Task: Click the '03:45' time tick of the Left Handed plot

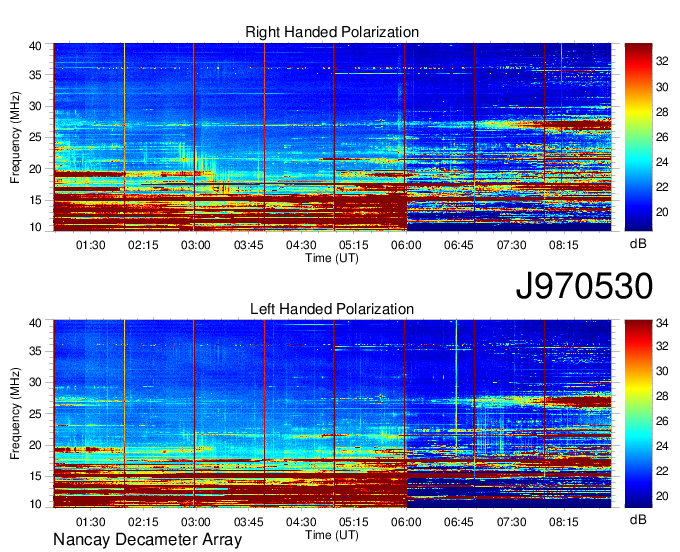Action: pyautogui.click(x=248, y=522)
